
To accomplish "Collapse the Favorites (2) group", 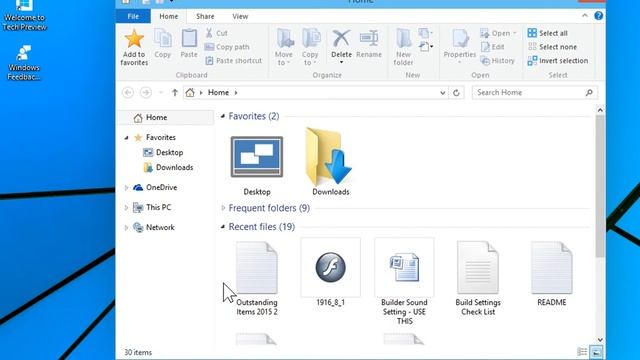I will [x=223, y=116].
